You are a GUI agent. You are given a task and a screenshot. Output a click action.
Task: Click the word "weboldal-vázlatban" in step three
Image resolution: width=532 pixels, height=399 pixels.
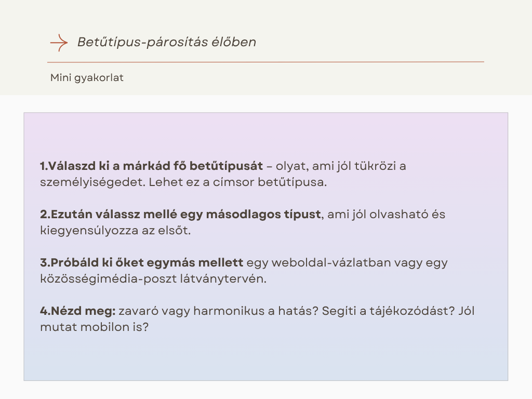click(319, 262)
